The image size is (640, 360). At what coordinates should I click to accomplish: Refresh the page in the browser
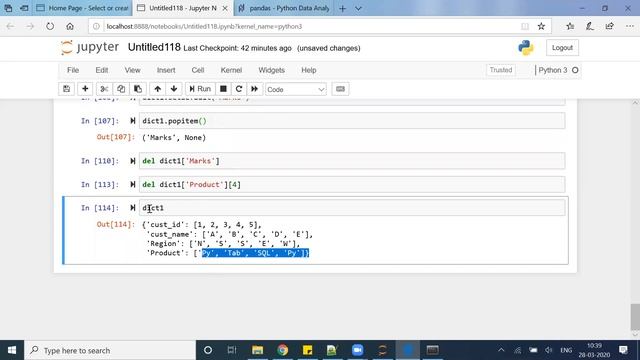[x=50, y=27]
